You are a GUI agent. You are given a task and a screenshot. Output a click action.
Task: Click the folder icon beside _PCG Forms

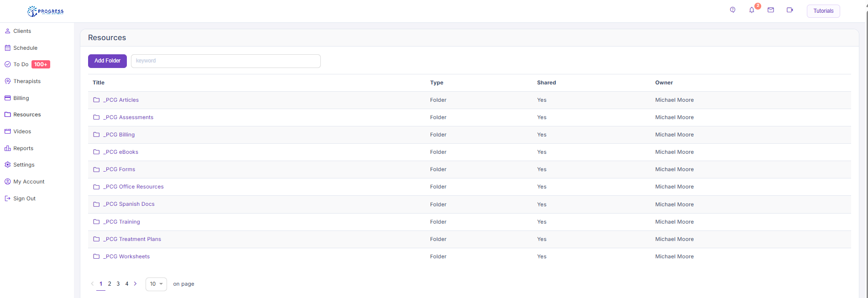[x=96, y=169]
